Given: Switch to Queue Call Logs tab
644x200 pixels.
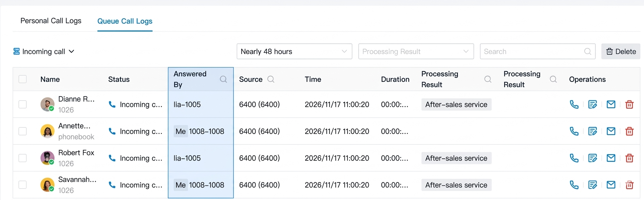Looking at the screenshot, I should [x=125, y=21].
